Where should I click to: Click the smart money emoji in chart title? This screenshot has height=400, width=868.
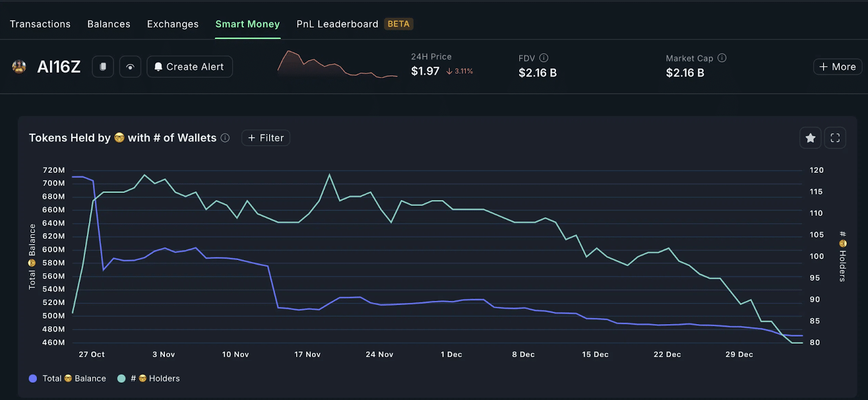click(119, 138)
